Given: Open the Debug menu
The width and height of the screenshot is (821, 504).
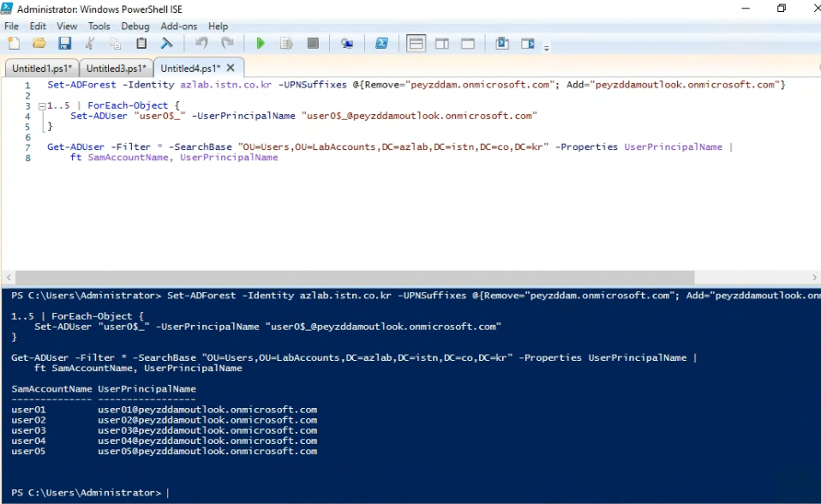Looking at the screenshot, I should click(x=135, y=27).
